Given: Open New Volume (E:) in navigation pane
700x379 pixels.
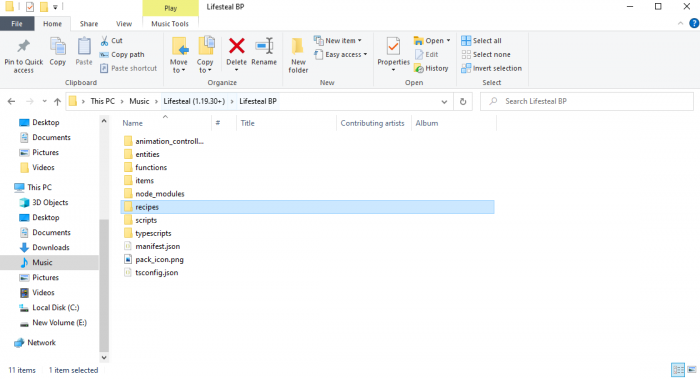Looking at the screenshot, I should (53, 323).
